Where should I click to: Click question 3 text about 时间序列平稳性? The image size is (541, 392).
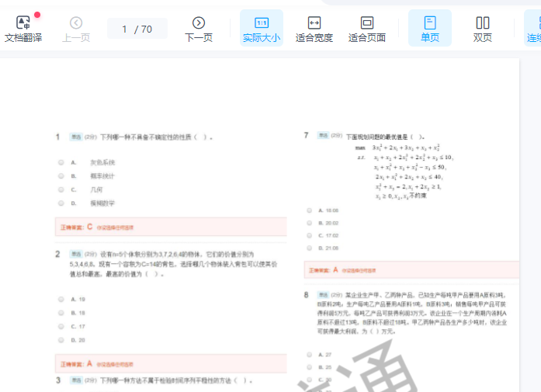pyautogui.click(x=176, y=380)
